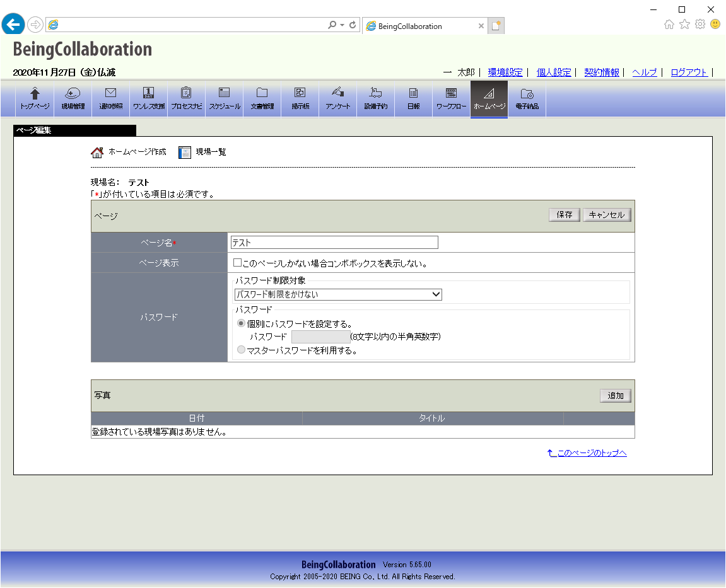Click 契約情報 link
The height and width of the screenshot is (588, 726).
click(602, 72)
